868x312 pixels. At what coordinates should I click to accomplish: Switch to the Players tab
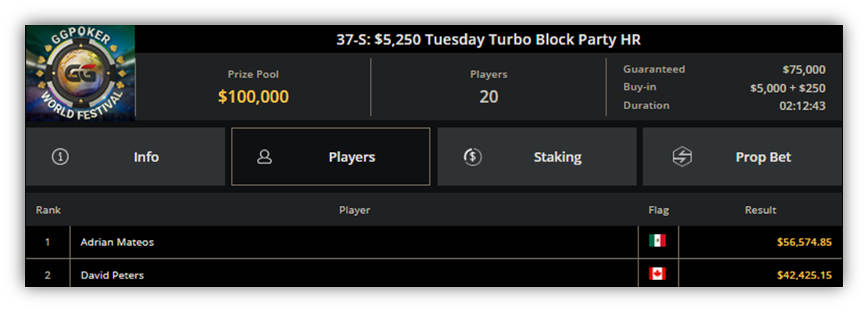pos(330,157)
